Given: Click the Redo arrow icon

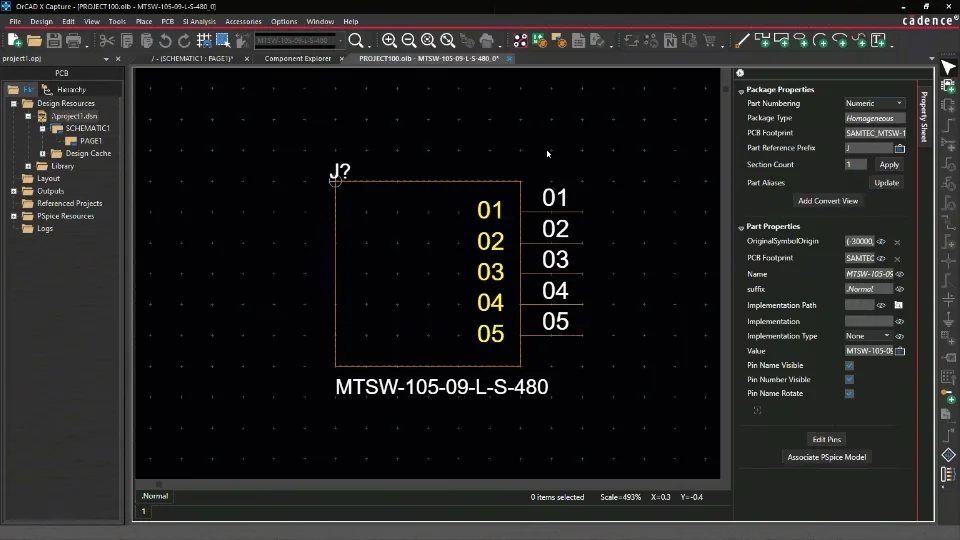Looking at the screenshot, I should (x=184, y=41).
